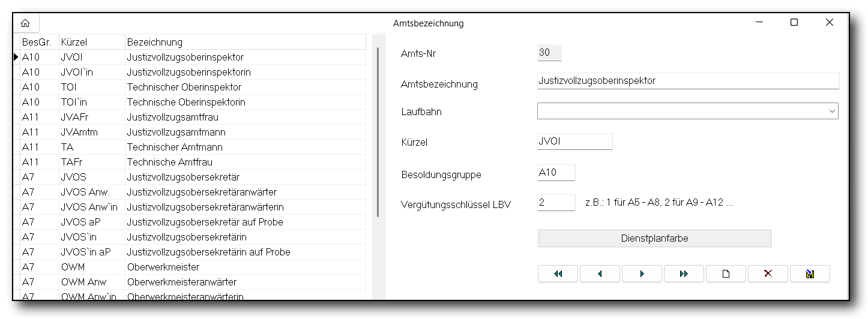Select row Oberwerkmeisteranwärter
Screen dimensions: 868x319
(192, 282)
